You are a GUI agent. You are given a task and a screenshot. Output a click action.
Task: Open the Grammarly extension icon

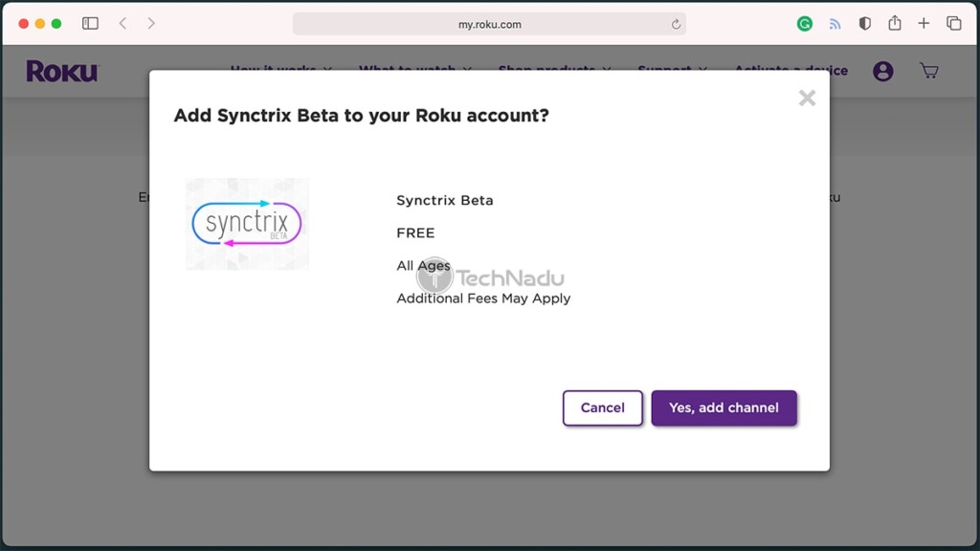tap(804, 24)
